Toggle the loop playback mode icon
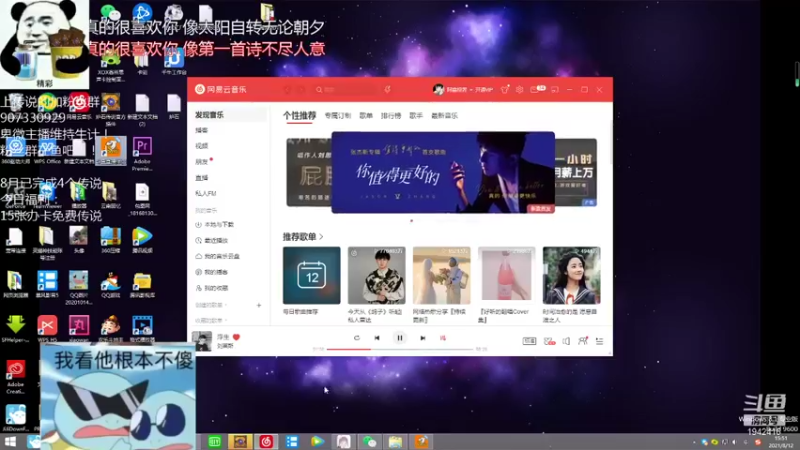The image size is (800, 450). (x=357, y=338)
